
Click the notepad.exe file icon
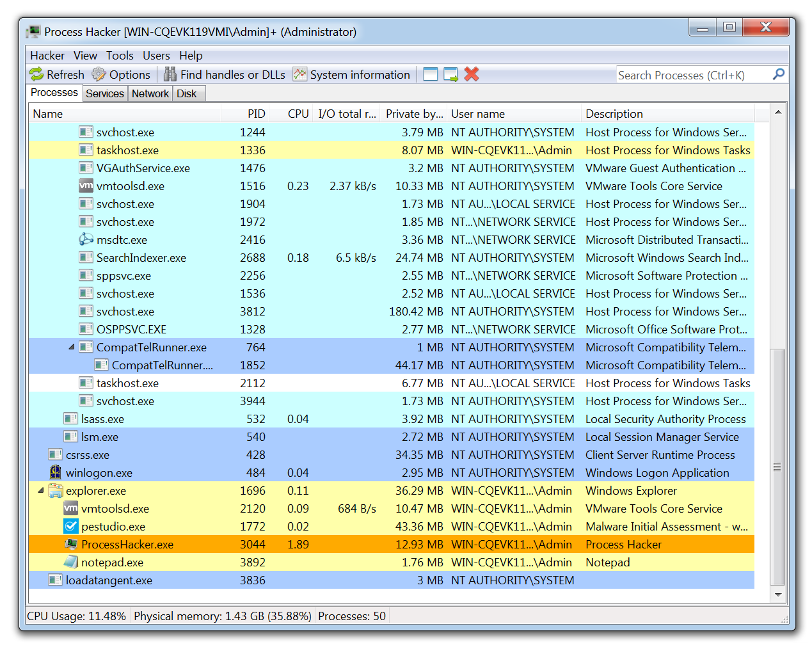coord(71,562)
